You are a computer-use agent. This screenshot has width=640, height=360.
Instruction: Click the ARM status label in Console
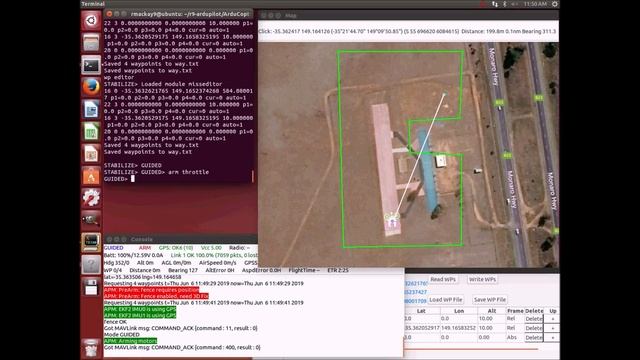tap(144, 248)
